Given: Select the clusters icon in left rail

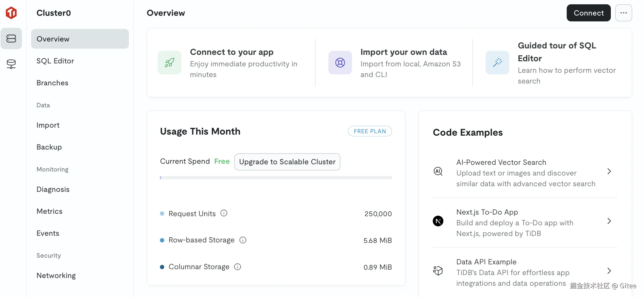Looking at the screenshot, I should pos(11,39).
